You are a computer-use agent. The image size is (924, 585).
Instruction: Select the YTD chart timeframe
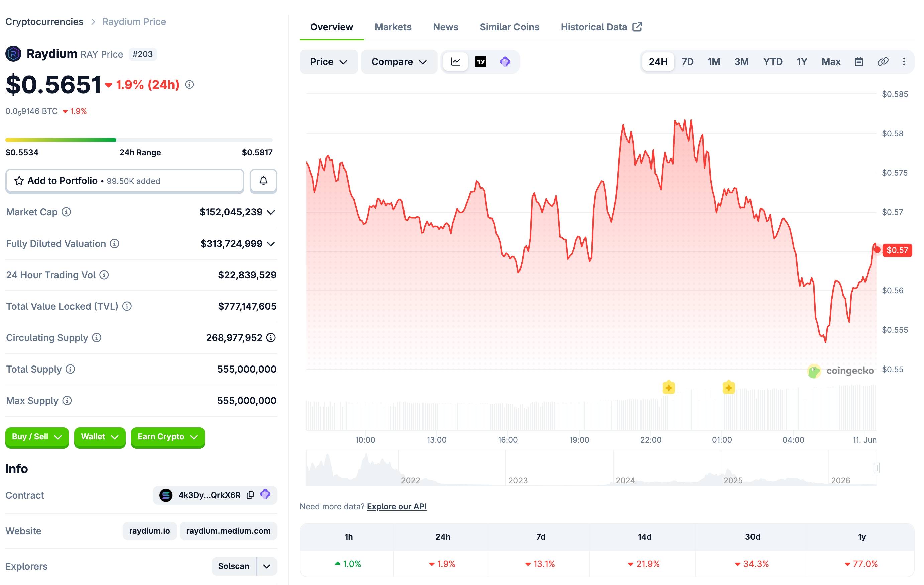[773, 62]
